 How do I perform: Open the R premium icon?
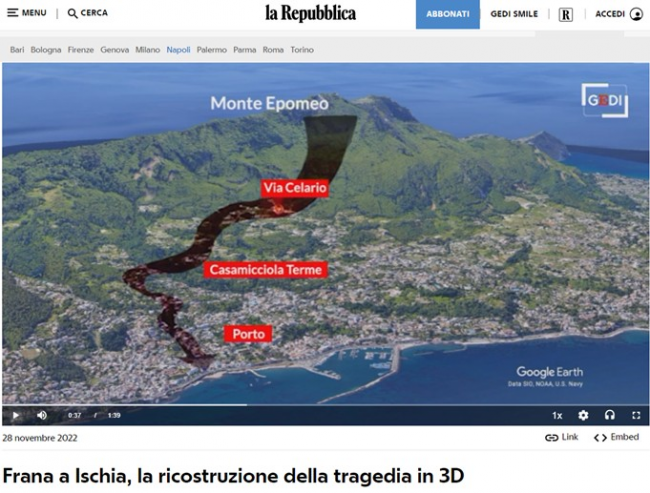pyautogui.click(x=566, y=14)
